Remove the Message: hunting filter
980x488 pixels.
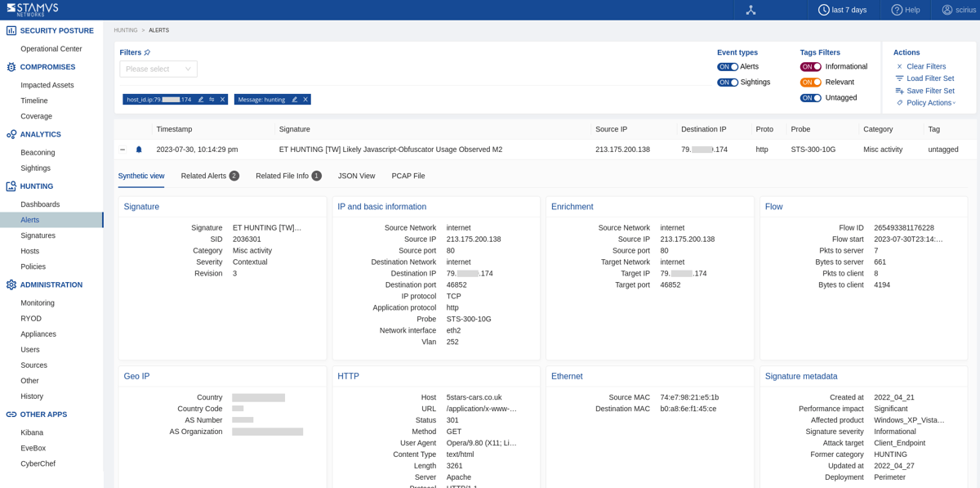[x=305, y=100]
